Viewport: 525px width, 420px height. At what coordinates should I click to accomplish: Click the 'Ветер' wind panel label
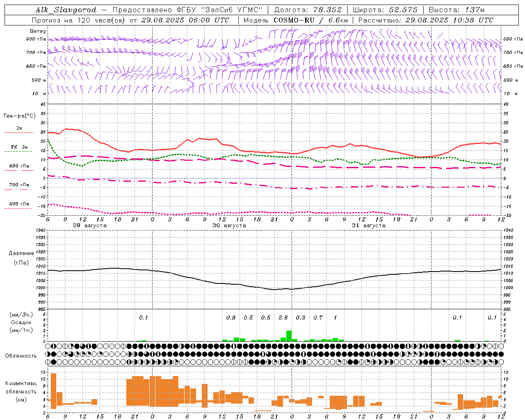tap(38, 31)
